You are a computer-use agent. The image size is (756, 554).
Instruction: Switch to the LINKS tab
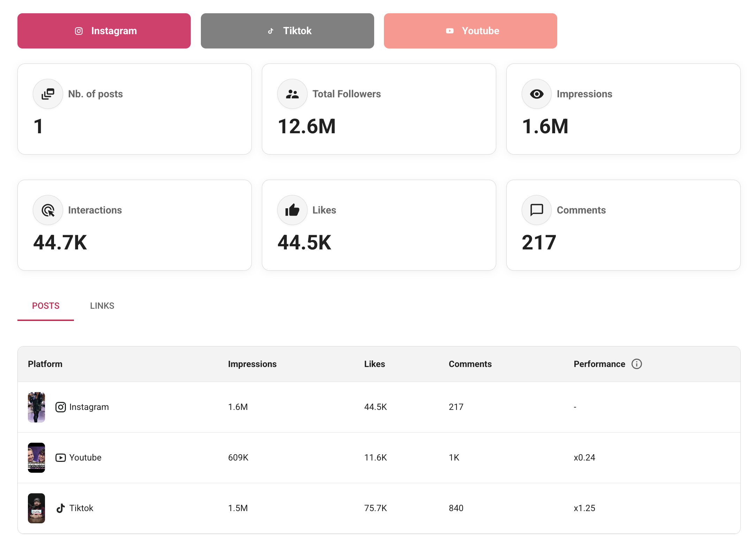(x=102, y=306)
